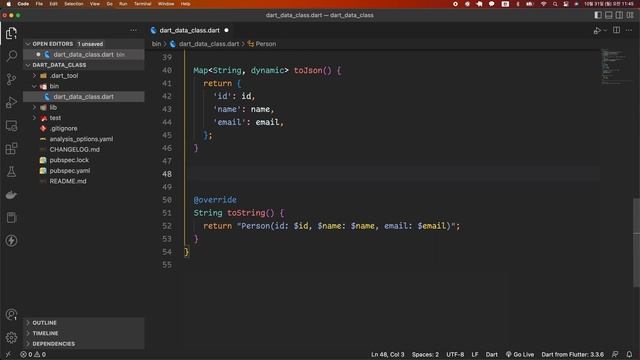This screenshot has width=640, height=360.
Task: Open the Run menu
Action: coord(123,4)
